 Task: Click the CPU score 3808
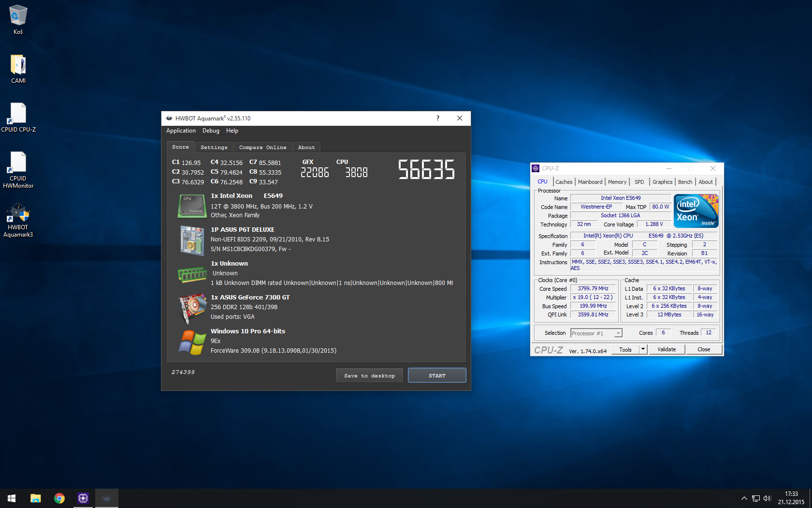pyautogui.click(x=356, y=172)
